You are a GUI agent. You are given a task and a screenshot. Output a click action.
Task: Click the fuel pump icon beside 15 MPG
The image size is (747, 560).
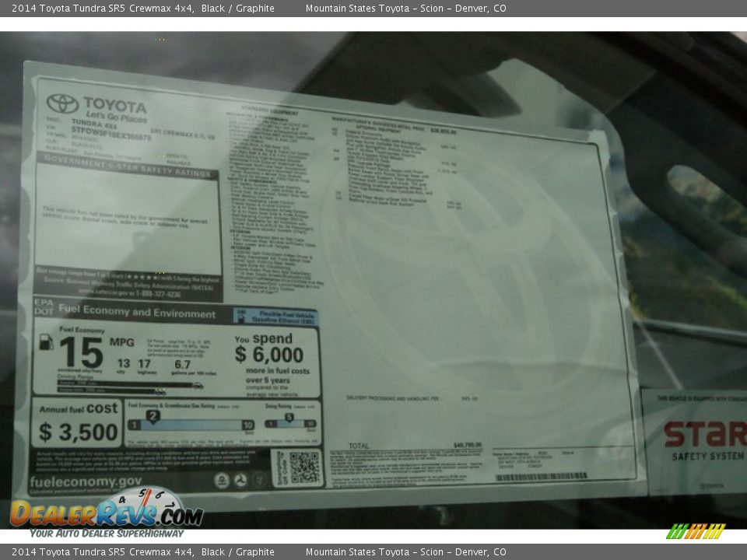[x=46, y=342]
